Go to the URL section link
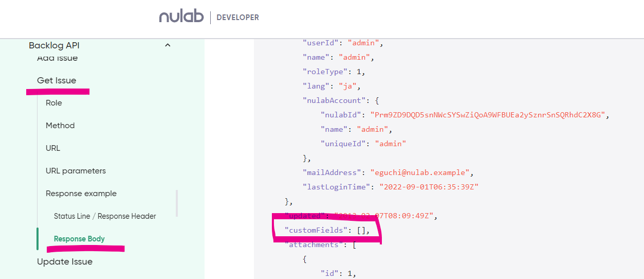Image resolution: width=644 pixels, height=279 pixels. pos(53,148)
